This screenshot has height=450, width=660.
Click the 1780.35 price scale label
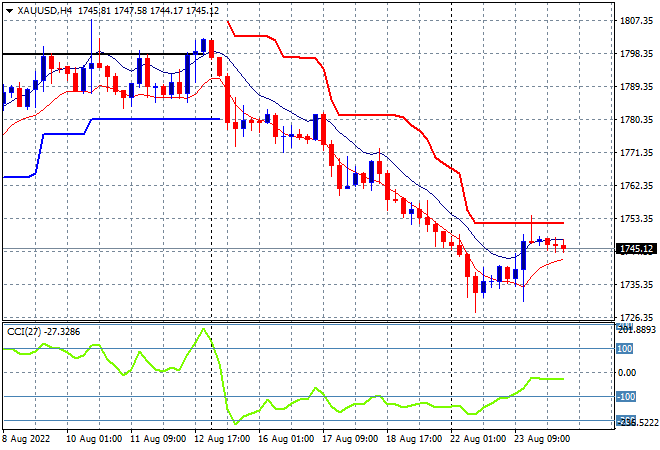(x=636, y=120)
